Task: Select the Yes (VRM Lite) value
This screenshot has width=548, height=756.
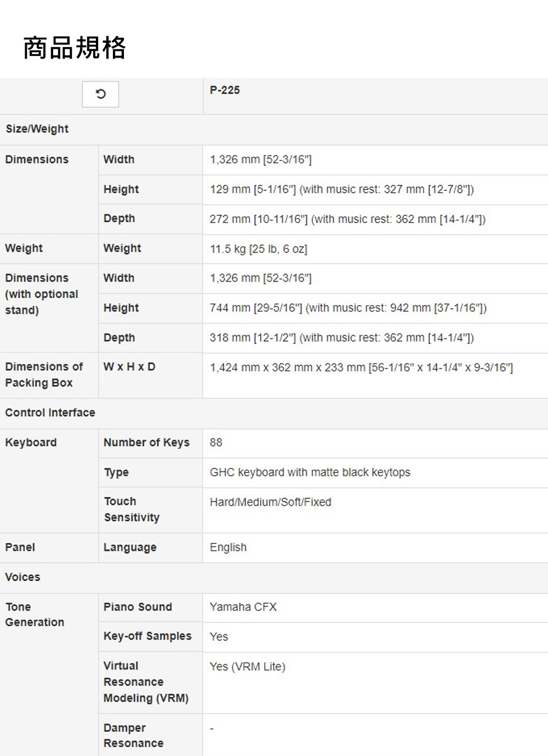Action: 247,667
